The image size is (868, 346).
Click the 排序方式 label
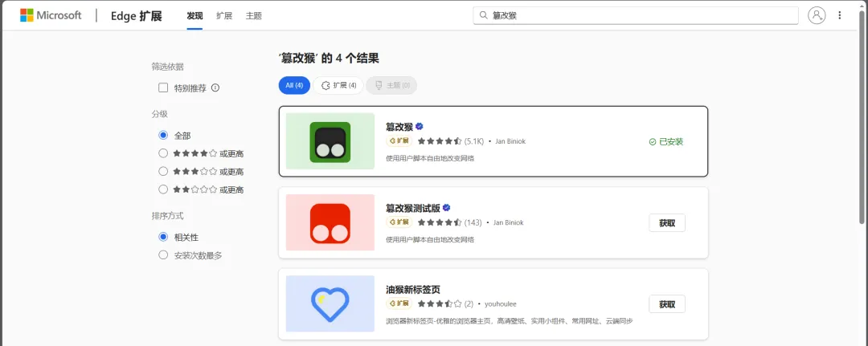[x=168, y=216]
